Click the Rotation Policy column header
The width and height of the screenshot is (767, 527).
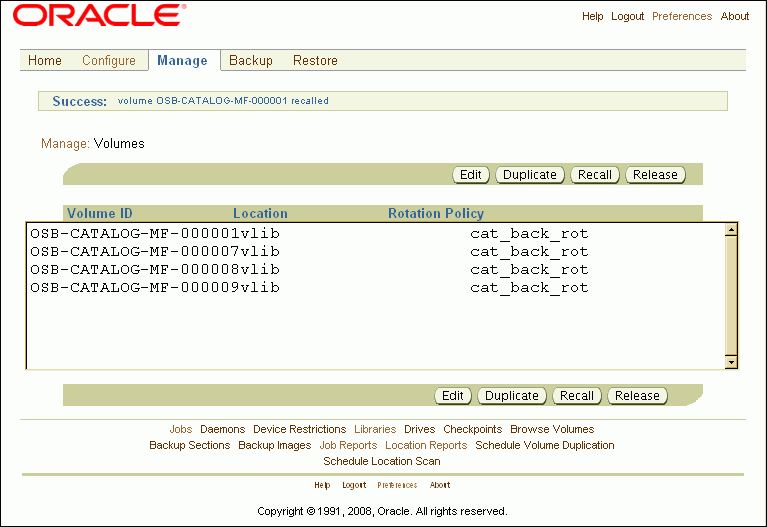pyautogui.click(x=436, y=213)
